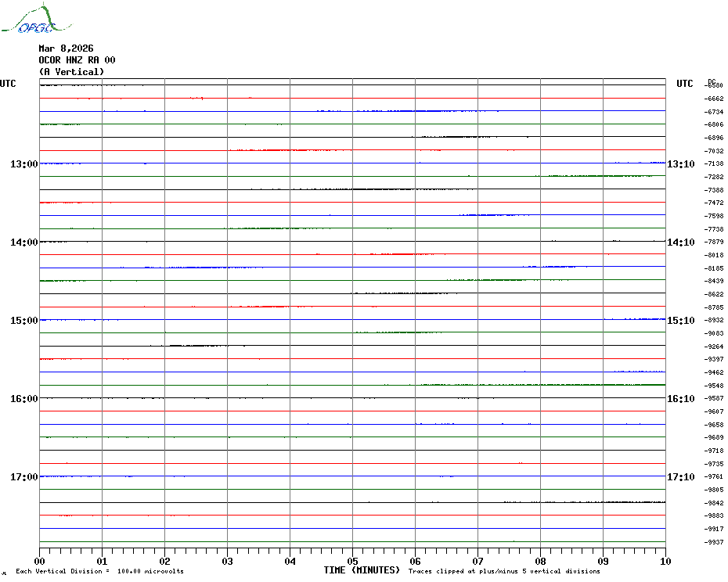Click the UTC label at top right
This screenshot has height=582, width=728.
(x=684, y=84)
